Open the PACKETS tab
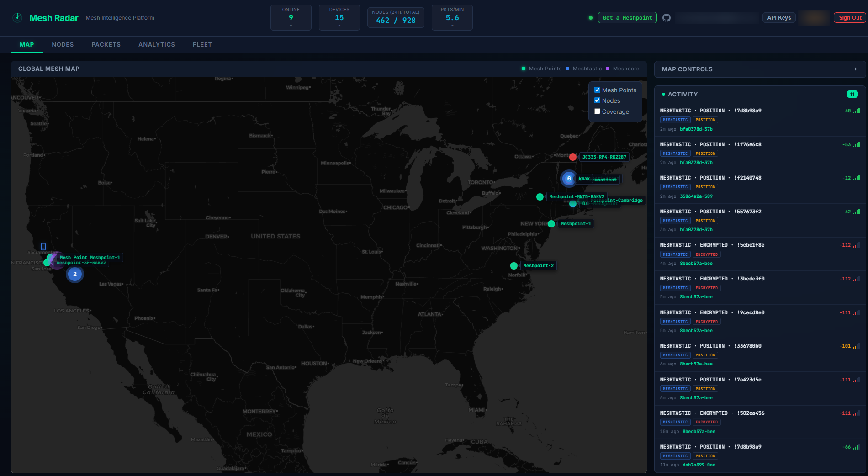The image size is (868, 476). click(106, 44)
